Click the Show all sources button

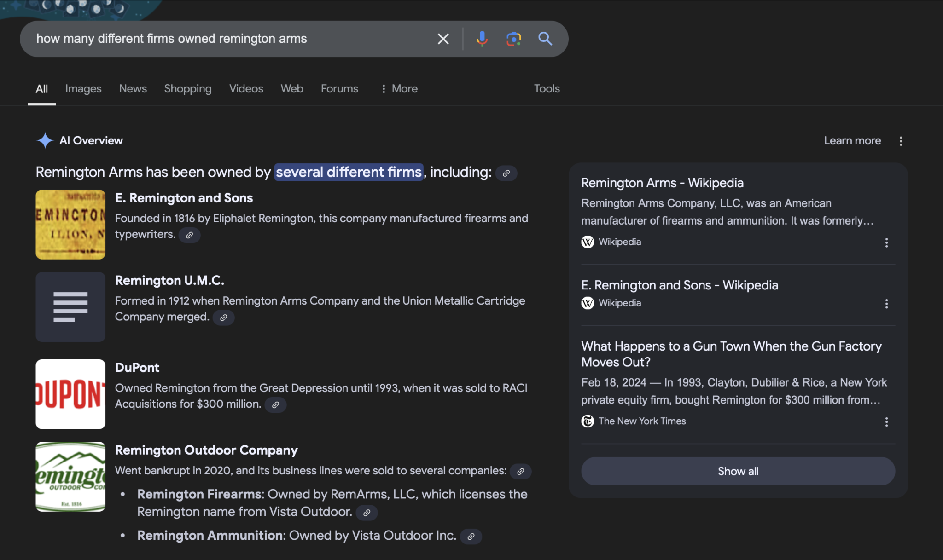(738, 471)
